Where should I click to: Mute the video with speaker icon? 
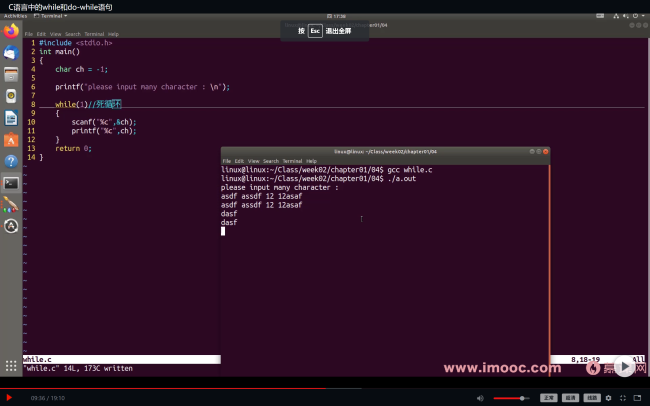[x=480, y=398]
